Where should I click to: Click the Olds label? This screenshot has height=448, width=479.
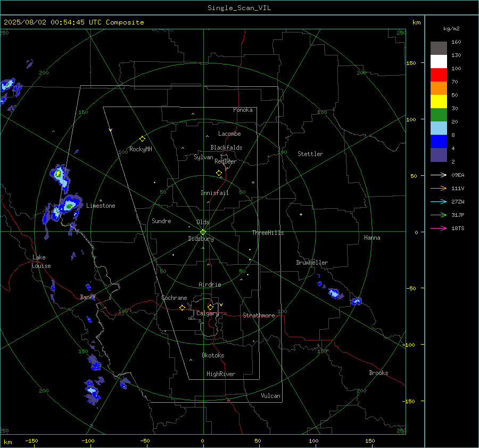203,222
